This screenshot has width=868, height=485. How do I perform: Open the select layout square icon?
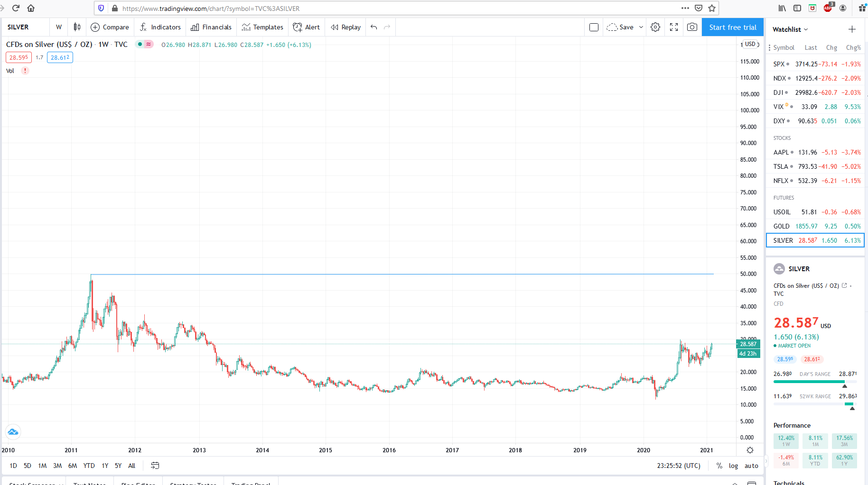coord(594,27)
